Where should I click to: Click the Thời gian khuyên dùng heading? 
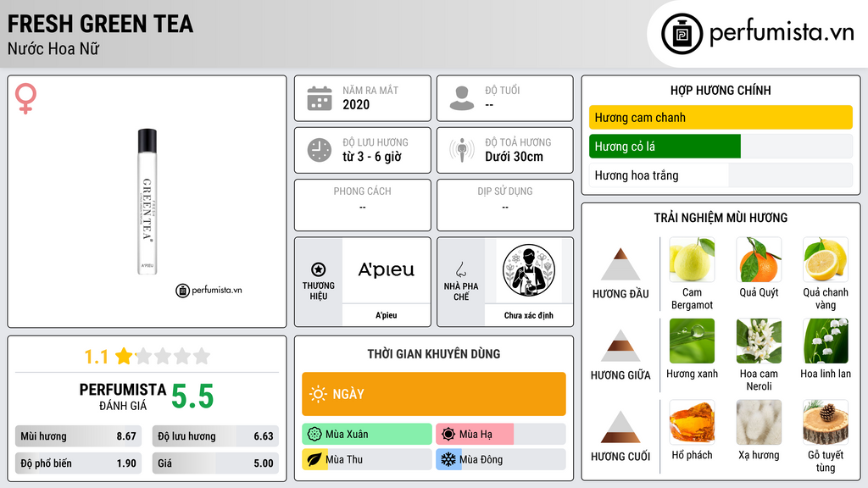point(434,353)
